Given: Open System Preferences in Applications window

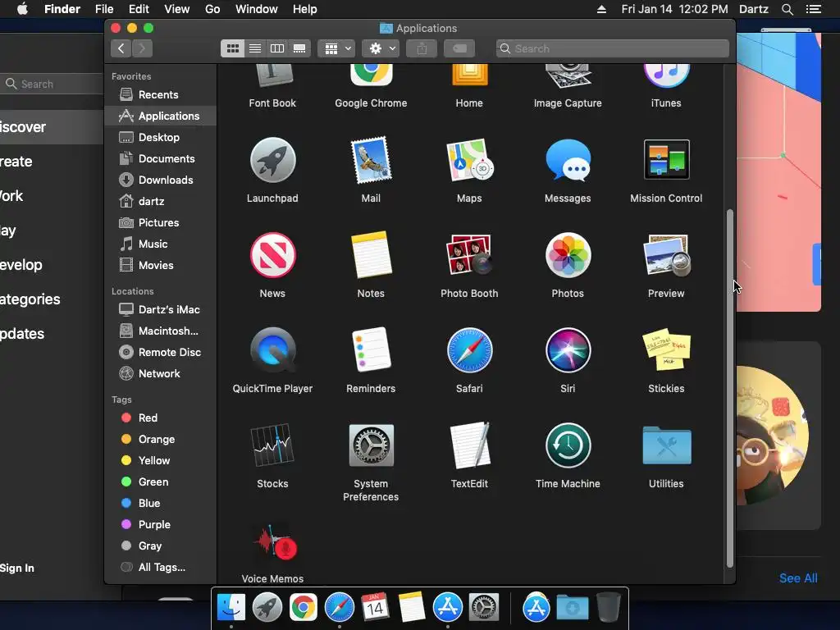Looking at the screenshot, I should pyautogui.click(x=371, y=445).
